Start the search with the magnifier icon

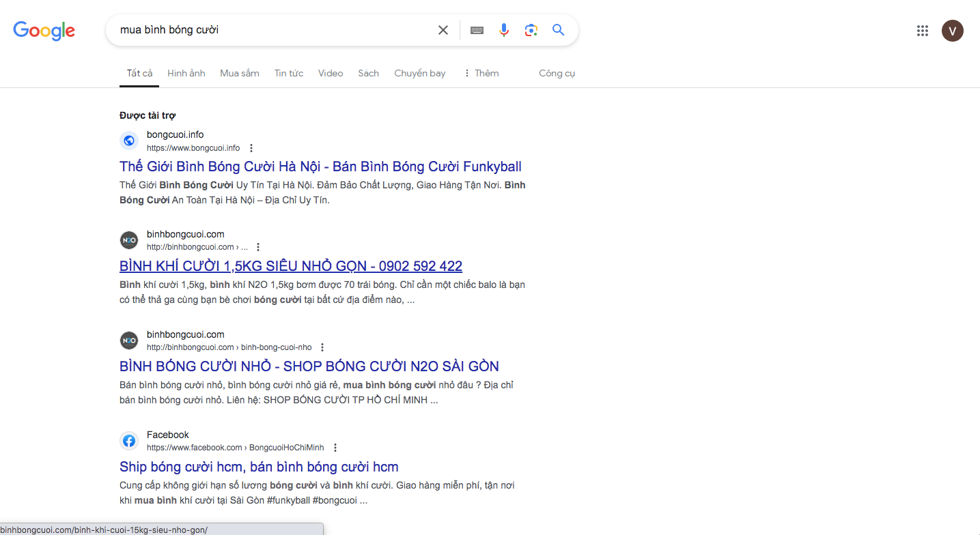click(558, 30)
